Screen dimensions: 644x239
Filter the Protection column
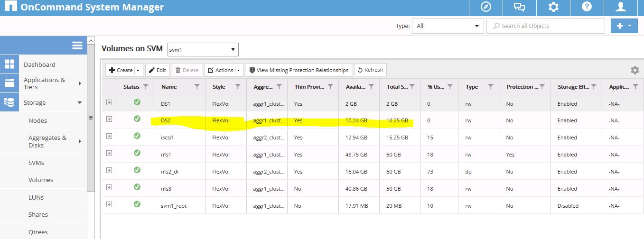[x=542, y=87]
